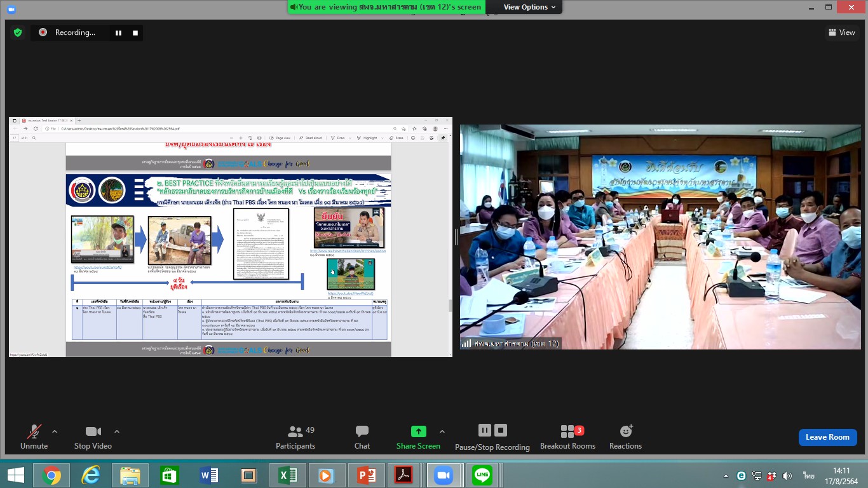
Task: Open Internet Explorer from taskbar
Action: pos(92,475)
